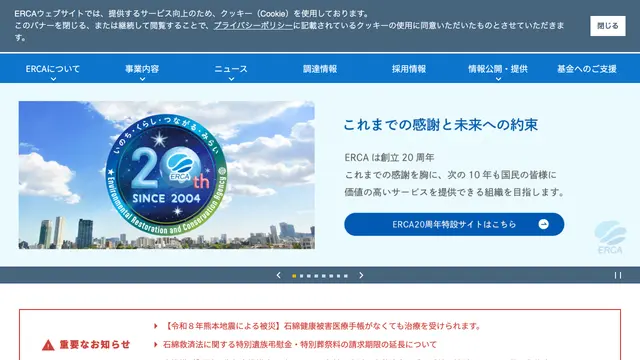Screen dimensions: 640x360
Task: Go to 調達情報 page
Action: [x=320, y=69]
